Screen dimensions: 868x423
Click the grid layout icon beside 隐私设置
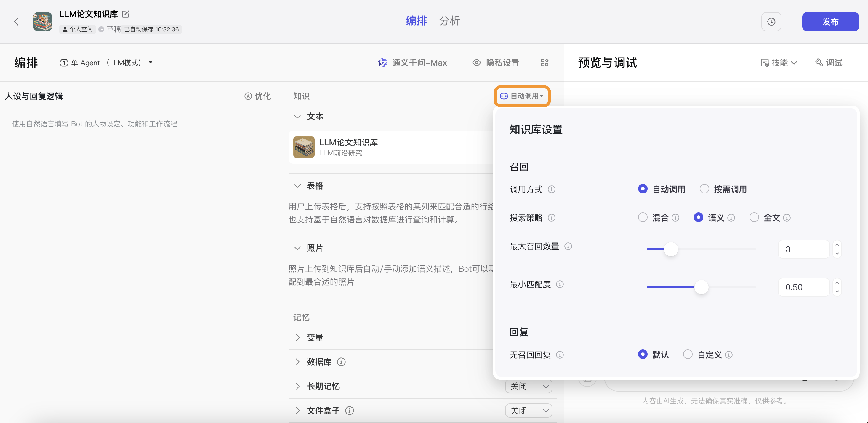click(x=545, y=63)
